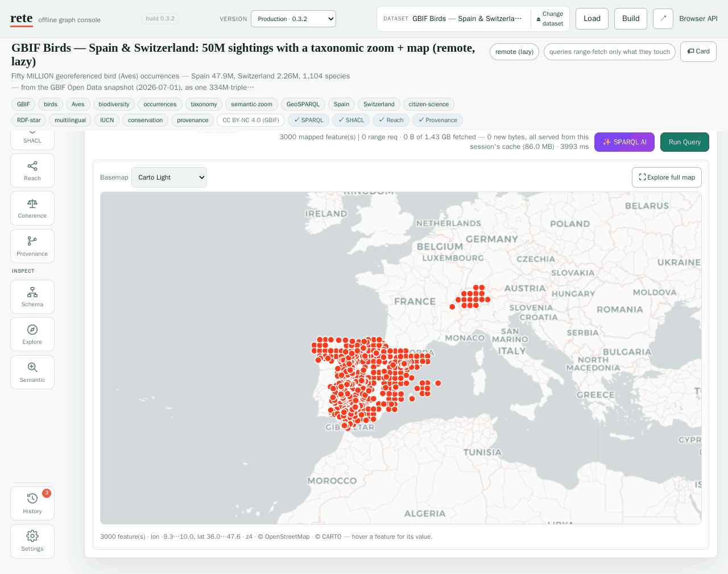
Task: Click the rete logo
Action: click(22, 19)
